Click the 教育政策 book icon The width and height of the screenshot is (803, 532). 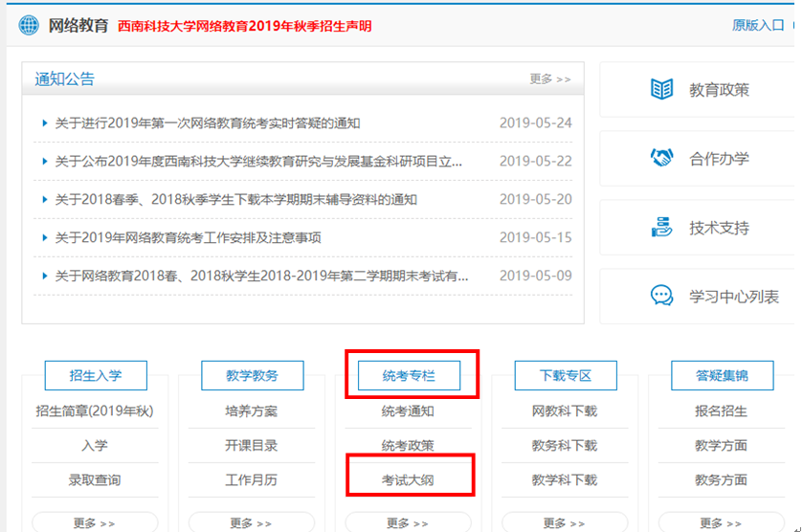[661, 90]
